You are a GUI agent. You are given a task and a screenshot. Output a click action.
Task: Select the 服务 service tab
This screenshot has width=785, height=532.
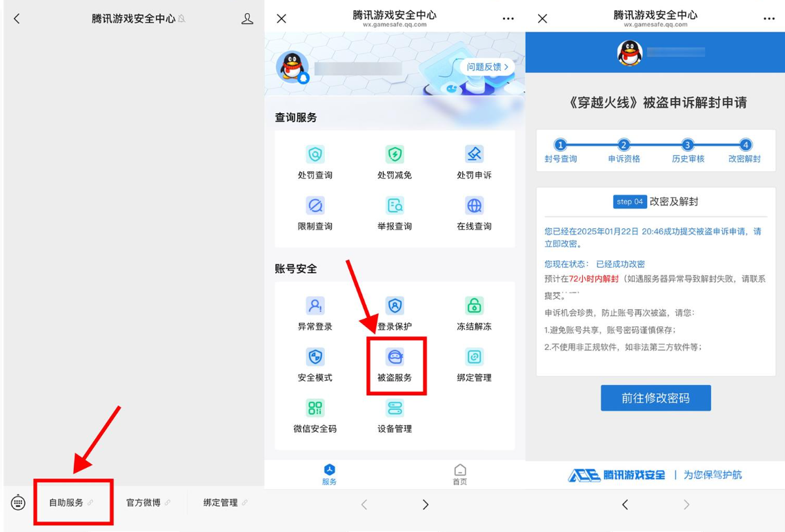[329, 472]
